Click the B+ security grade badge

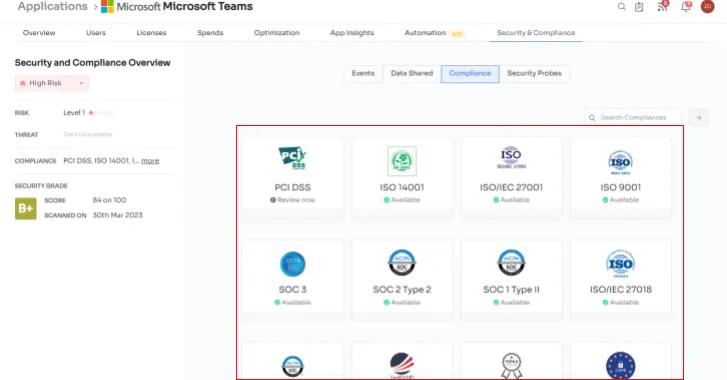click(26, 209)
